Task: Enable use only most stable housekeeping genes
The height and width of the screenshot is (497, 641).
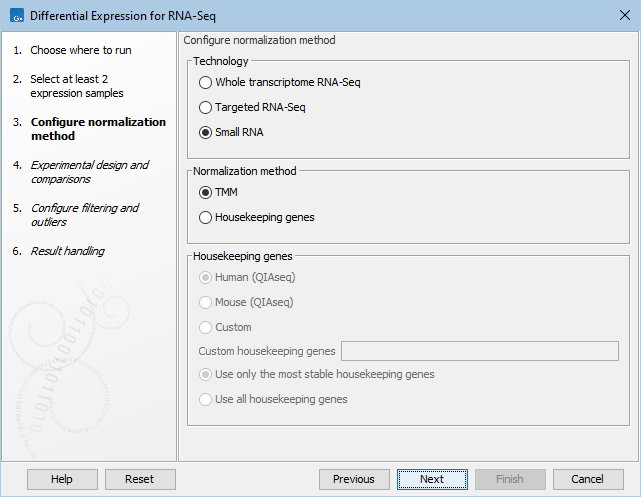Action: coord(206,374)
